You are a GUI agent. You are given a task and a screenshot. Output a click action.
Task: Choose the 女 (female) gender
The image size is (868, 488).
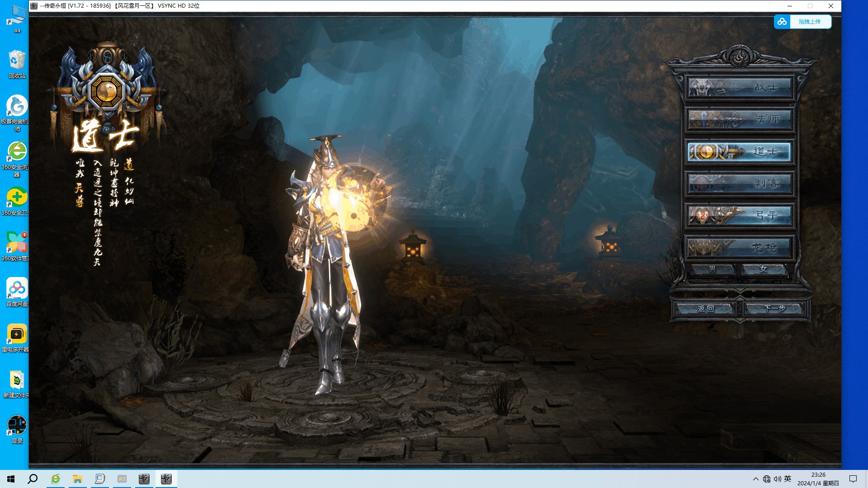click(x=764, y=269)
